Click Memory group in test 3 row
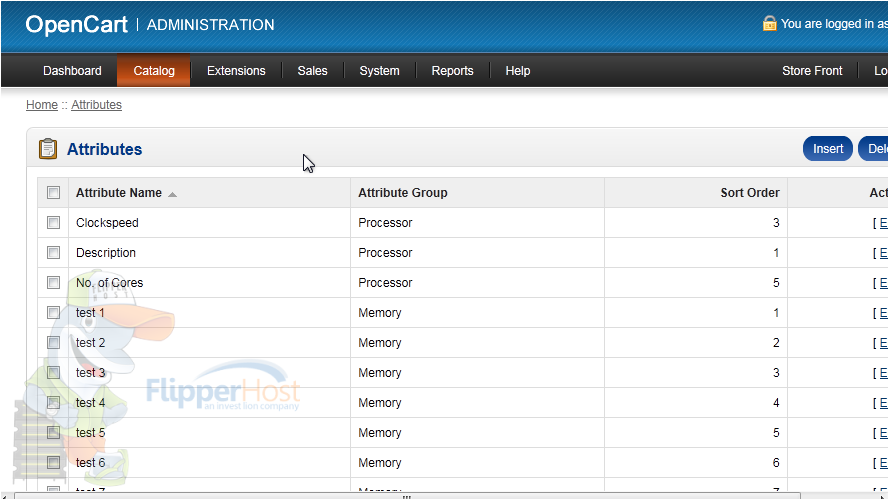 [380, 373]
